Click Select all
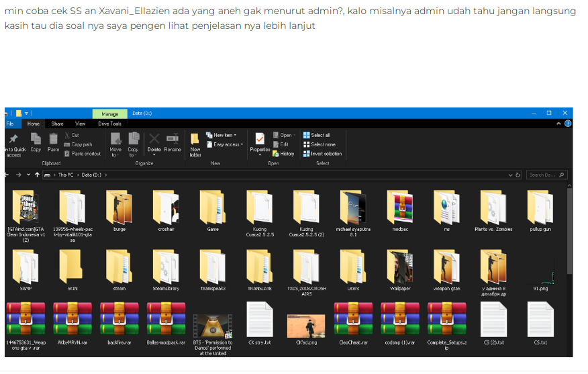This screenshot has height=374, width=588. pyautogui.click(x=317, y=135)
